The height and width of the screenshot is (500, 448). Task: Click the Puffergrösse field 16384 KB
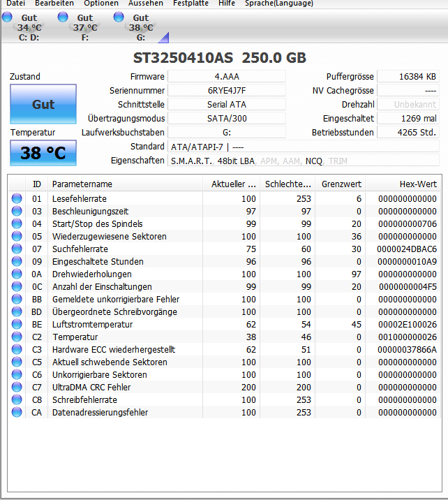coord(408,77)
